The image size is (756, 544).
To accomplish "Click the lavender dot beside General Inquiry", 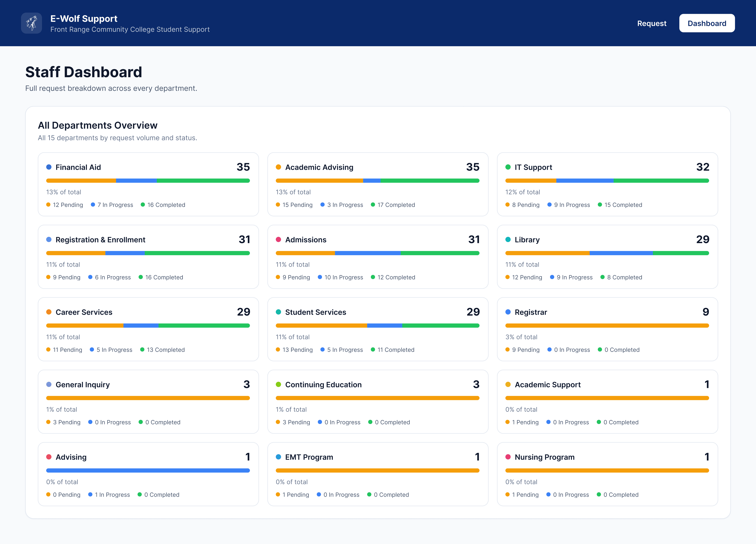I will (x=49, y=384).
